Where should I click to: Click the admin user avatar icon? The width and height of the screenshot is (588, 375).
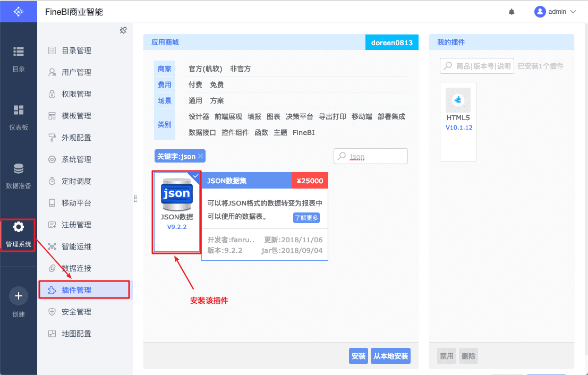point(540,12)
